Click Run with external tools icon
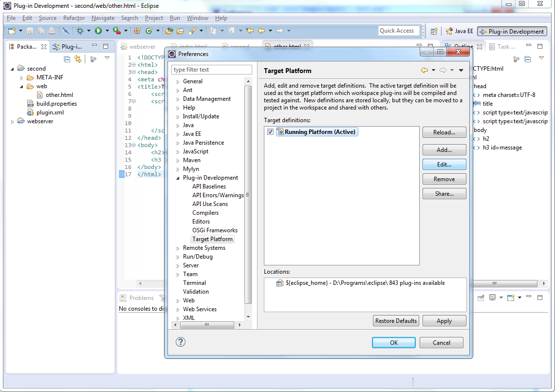 [116, 31]
